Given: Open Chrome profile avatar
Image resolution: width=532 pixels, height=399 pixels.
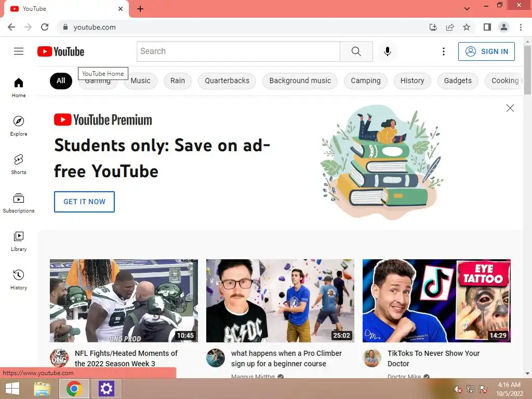Looking at the screenshot, I should (x=504, y=27).
